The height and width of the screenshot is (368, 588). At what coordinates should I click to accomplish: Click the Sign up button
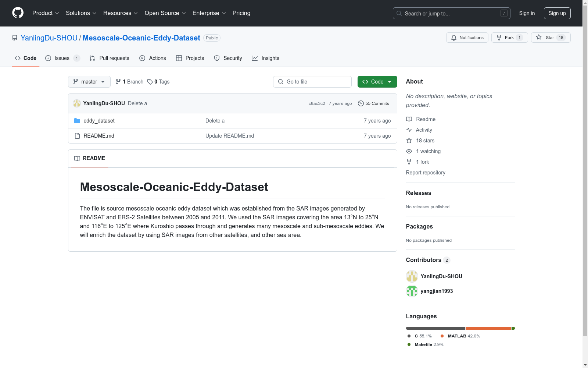point(557,13)
